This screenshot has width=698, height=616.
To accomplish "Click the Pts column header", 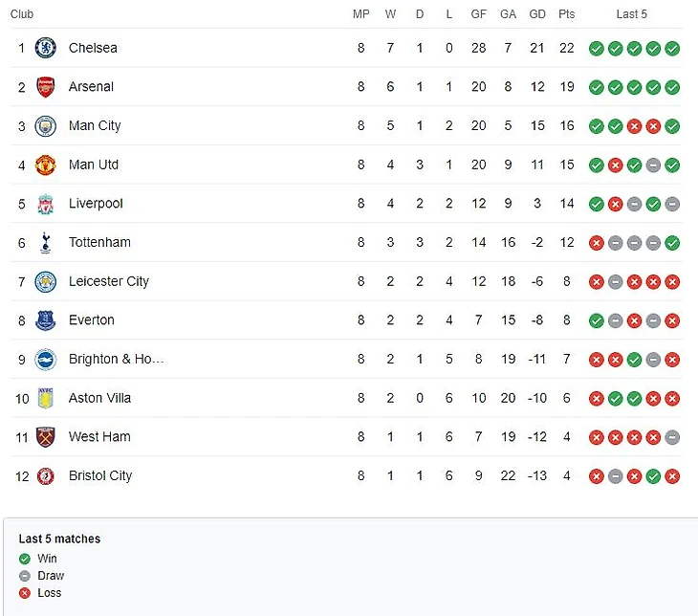I will coord(567,14).
